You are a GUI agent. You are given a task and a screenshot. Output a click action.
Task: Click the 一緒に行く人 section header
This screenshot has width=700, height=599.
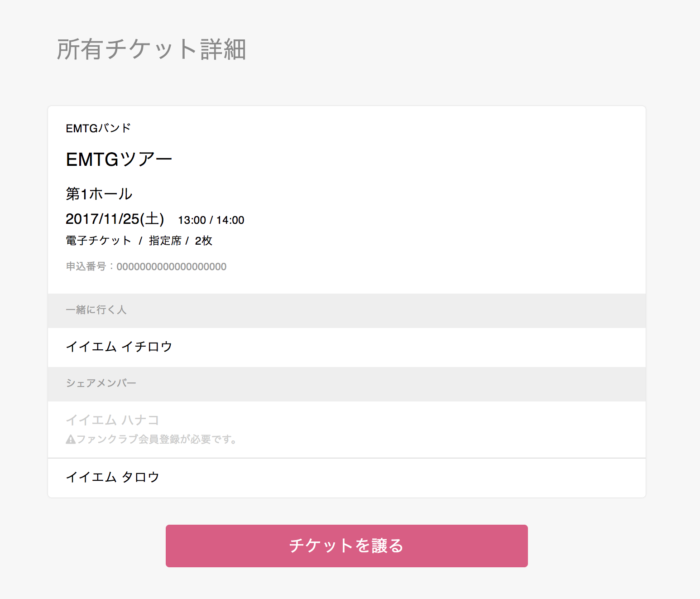[x=347, y=311]
